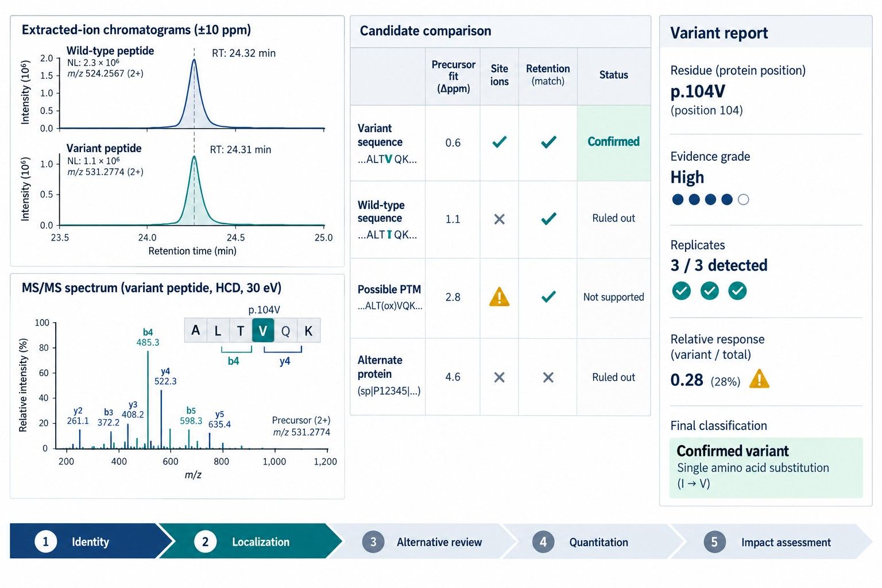Click the Confirmed variant classification box
Screen dimensions: 882x588
[x=766, y=467]
